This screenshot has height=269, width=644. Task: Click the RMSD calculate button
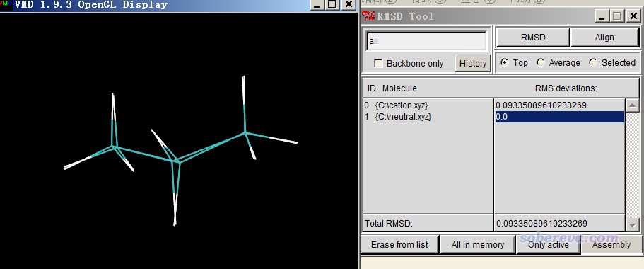[x=533, y=38]
